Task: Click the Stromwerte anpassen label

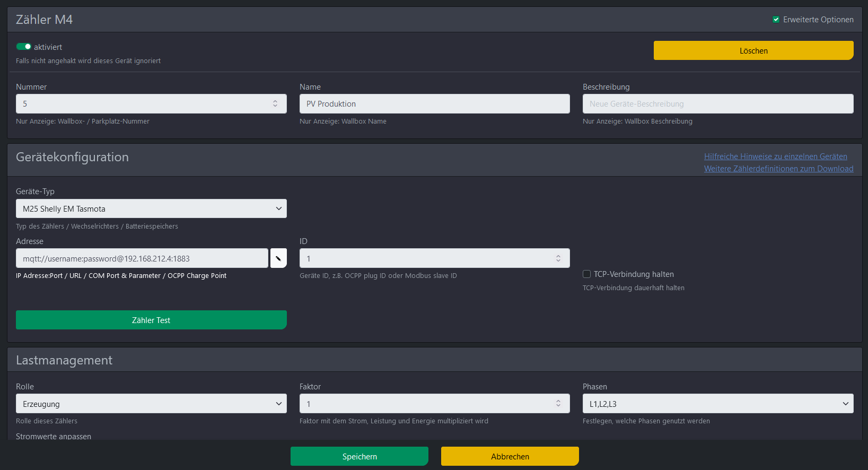Action: pyautogui.click(x=54, y=436)
